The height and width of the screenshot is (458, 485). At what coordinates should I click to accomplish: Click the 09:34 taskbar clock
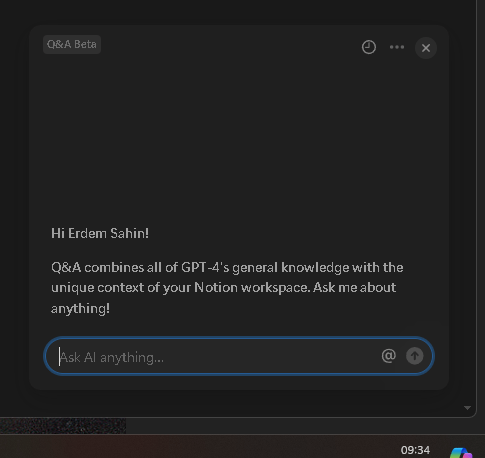tap(415, 450)
